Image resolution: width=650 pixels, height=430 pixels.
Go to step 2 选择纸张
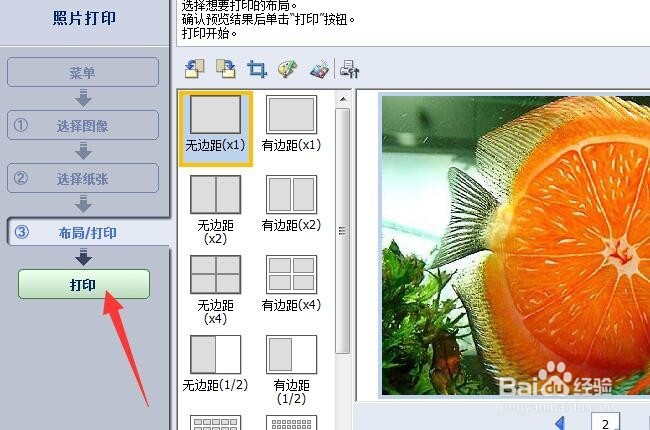click(x=83, y=178)
